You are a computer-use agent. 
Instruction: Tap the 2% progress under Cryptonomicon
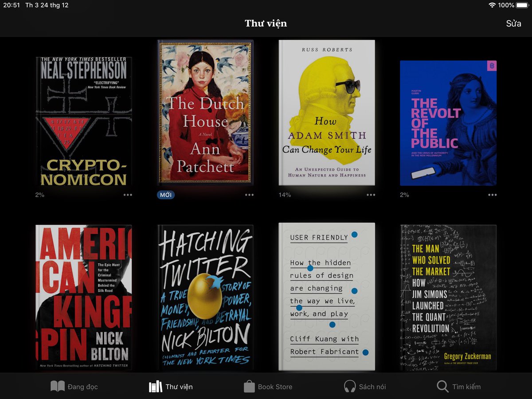[40, 195]
